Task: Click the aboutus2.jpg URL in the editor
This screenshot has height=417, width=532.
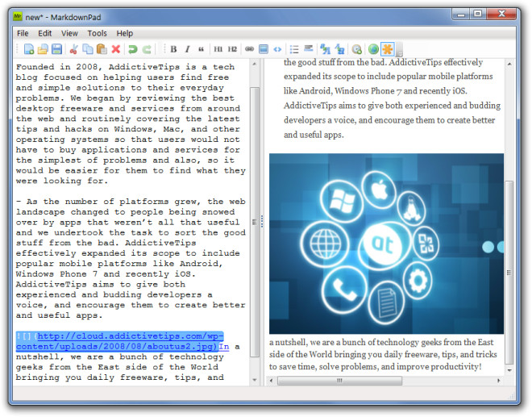Action: (x=120, y=341)
